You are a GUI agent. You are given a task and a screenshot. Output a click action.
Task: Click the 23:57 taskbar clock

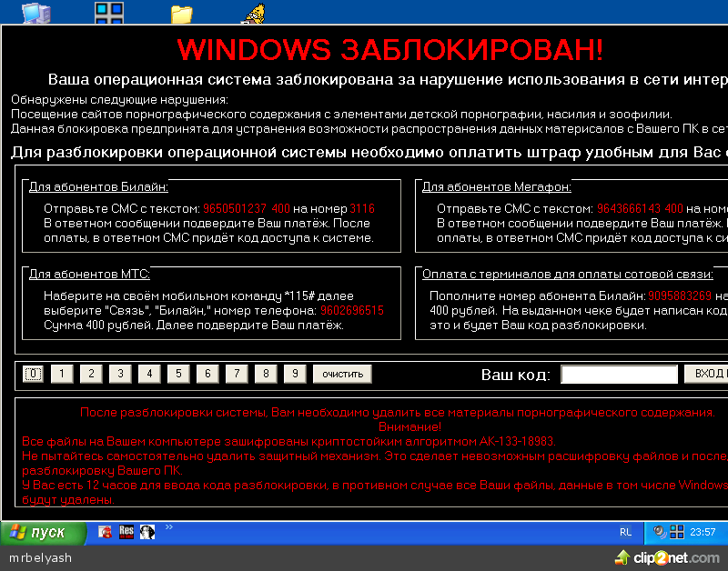(703, 532)
